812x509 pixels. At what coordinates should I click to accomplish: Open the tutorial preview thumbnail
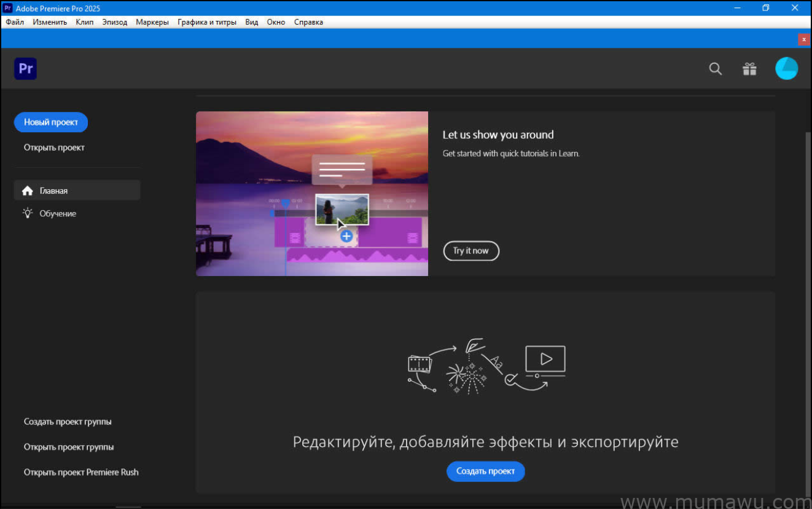[x=311, y=193]
